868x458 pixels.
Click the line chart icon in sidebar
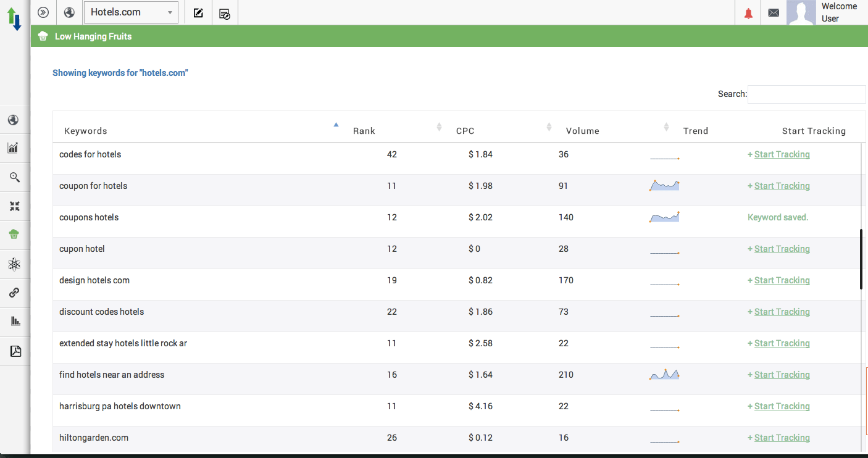[x=13, y=148]
